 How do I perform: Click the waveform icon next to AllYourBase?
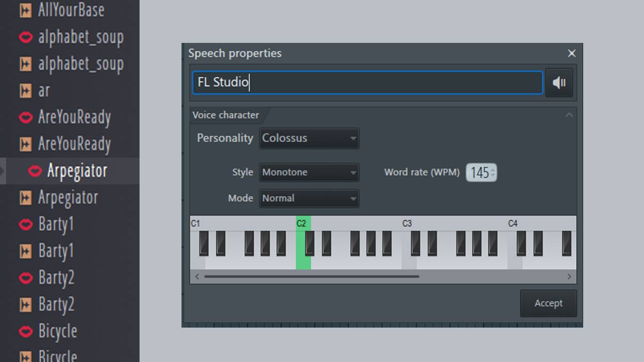pos(25,10)
